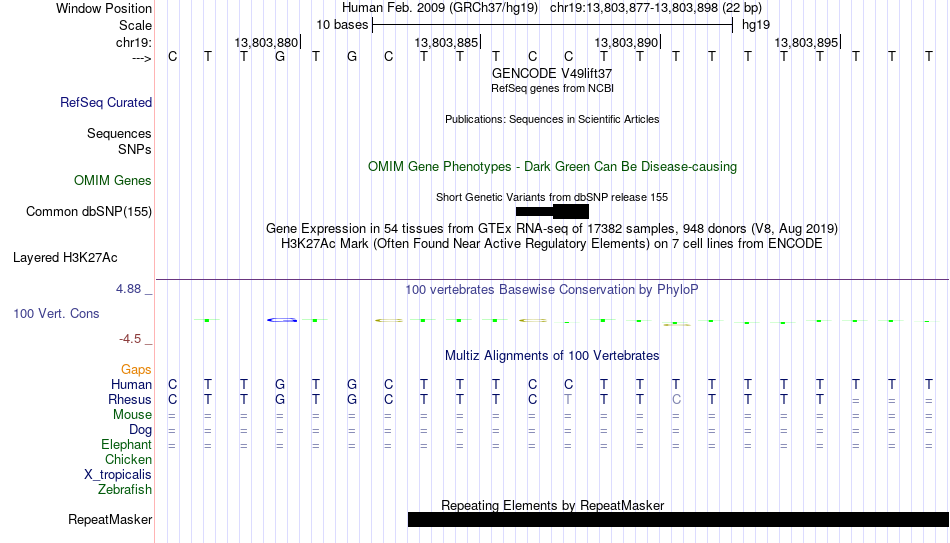Click the hg19 label beside the scale bar
Image resolution: width=950 pixels, height=543 pixels.
point(756,25)
